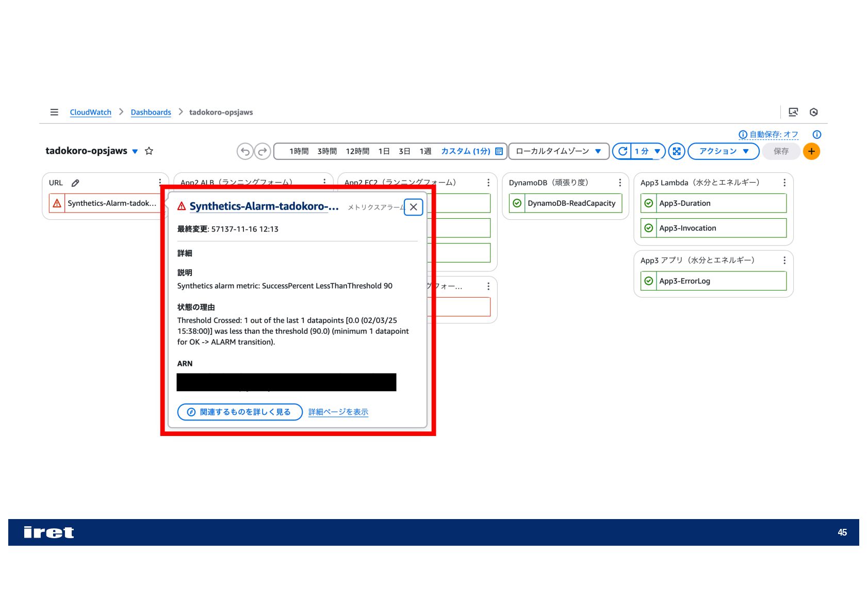Open the App3-ErrorLog alarm tile
868x614 pixels.
click(x=713, y=281)
